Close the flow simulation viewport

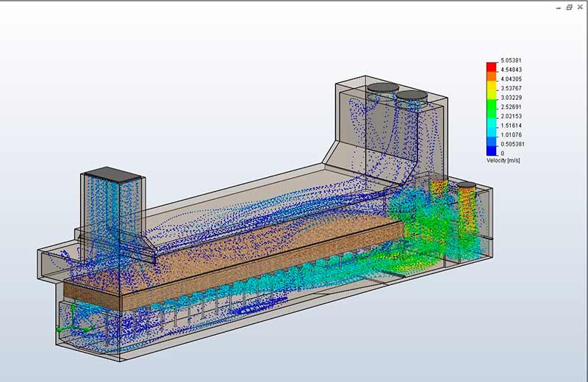point(580,6)
